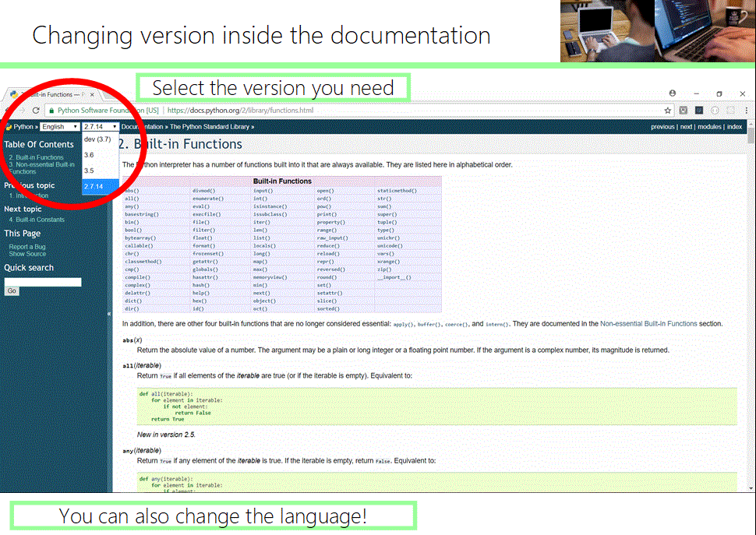Viewport: 756px width, 535px height.
Task: Select dev (3.7) from the version dropdown
Action: pyautogui.click(x=98, y=140)
